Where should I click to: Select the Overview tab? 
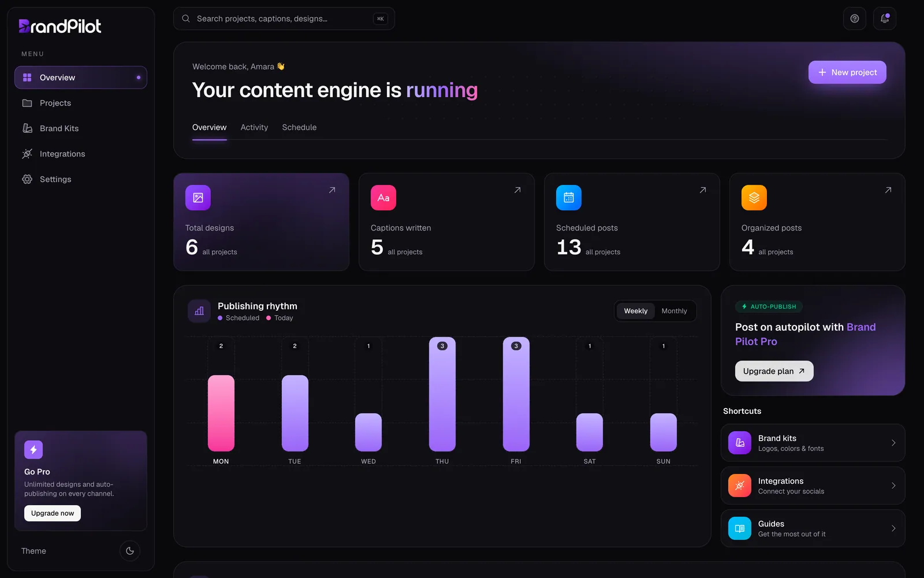click(x=209, y=127)
